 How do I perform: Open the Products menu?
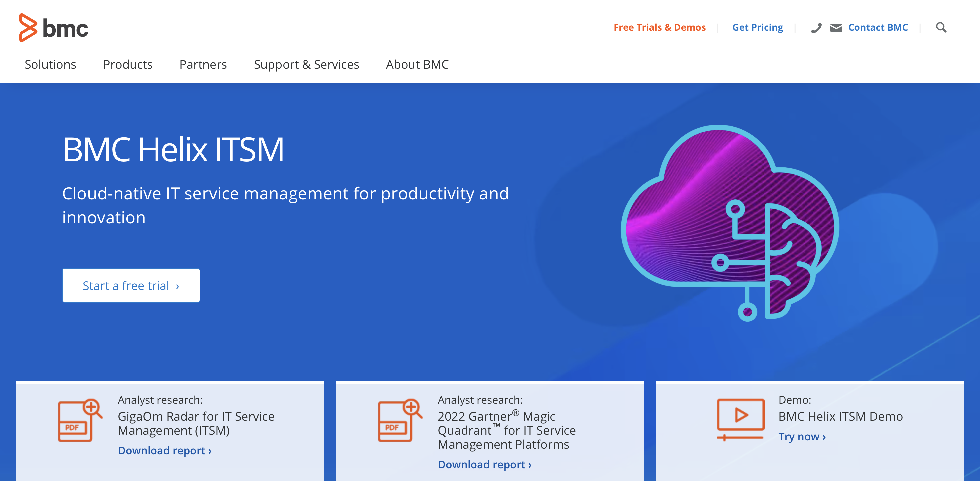tap(128, 64)
